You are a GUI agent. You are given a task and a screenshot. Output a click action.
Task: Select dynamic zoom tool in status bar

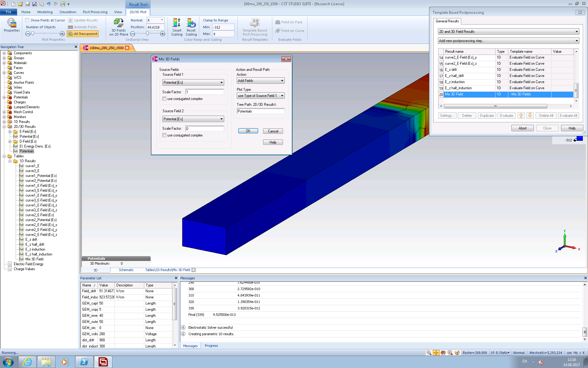(x=450, y=353)
